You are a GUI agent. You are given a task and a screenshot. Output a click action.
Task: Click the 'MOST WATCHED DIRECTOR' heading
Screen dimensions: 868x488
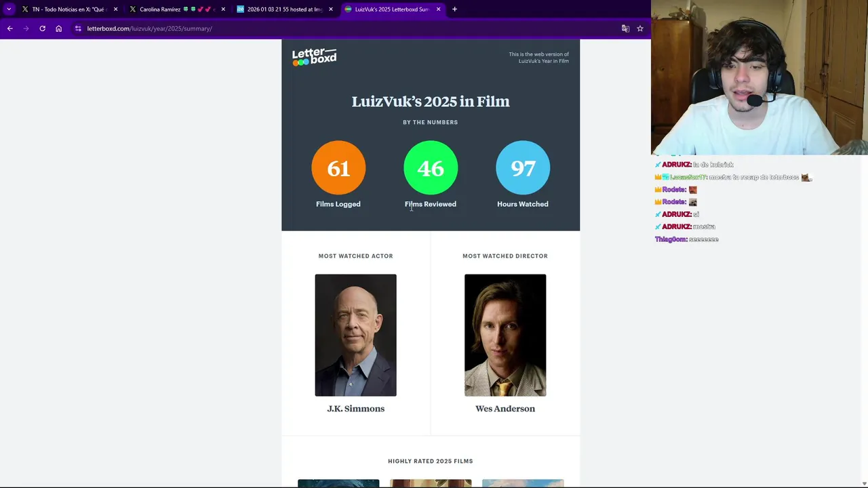[x=505, y=256]
